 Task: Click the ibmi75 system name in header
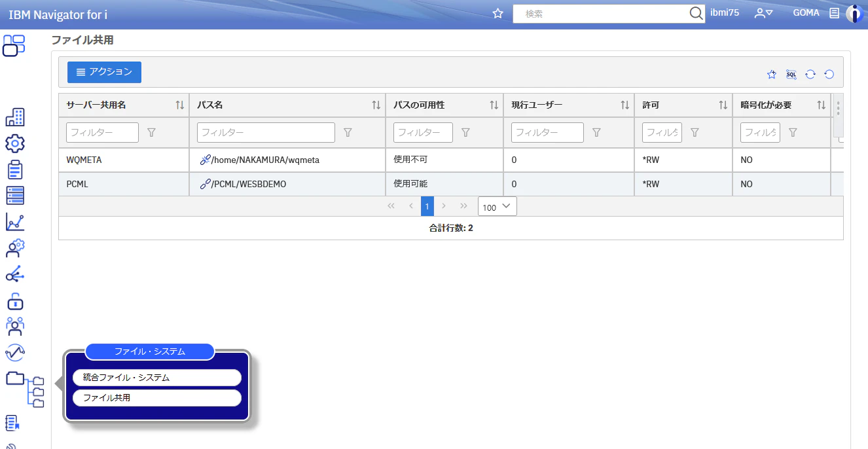(725, 12)
